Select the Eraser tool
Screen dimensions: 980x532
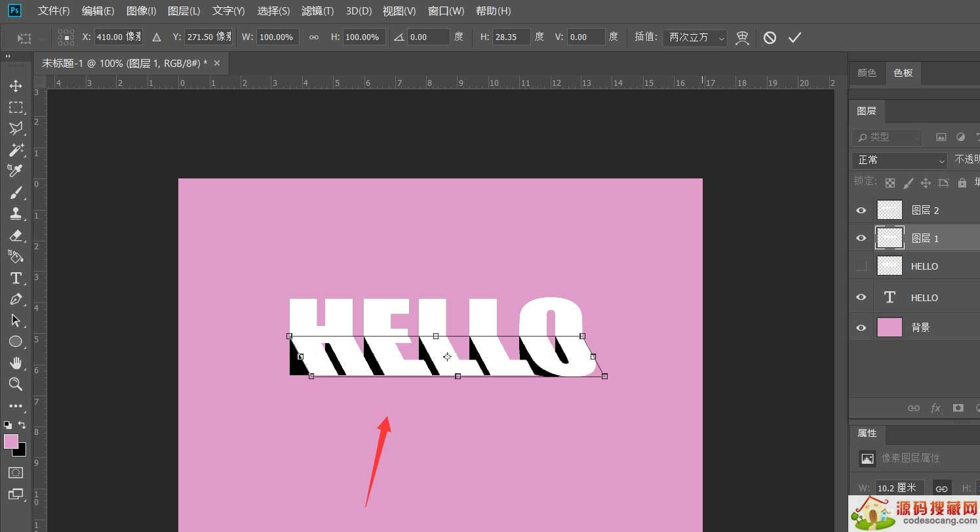[x=16, y=235]
